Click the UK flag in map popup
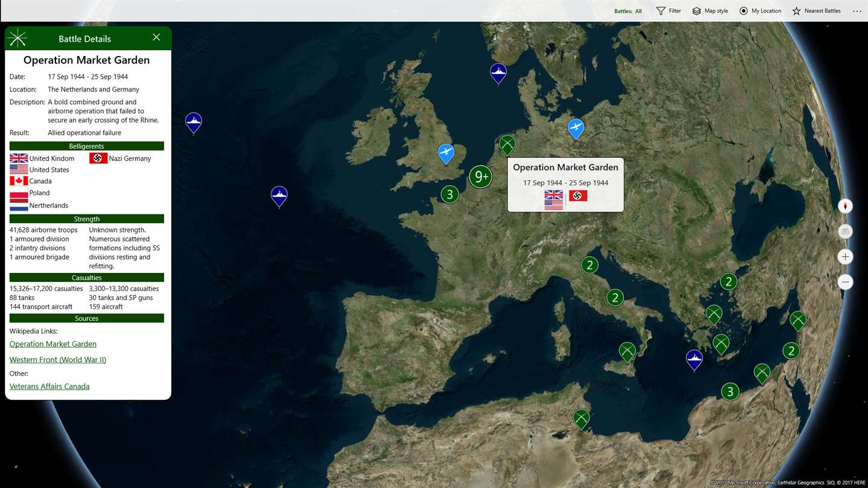The height and width of the screenshot is (488, 868). 553,195
